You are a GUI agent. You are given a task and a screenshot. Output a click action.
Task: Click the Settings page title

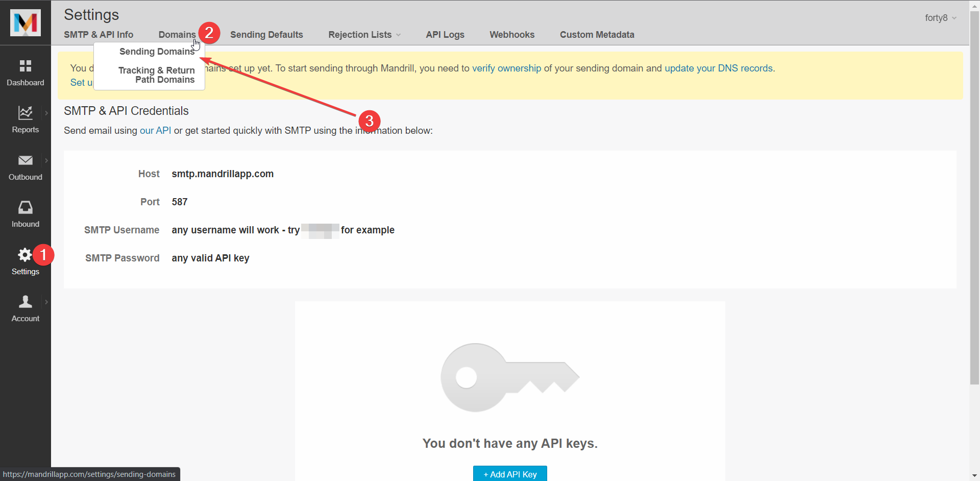91,15
